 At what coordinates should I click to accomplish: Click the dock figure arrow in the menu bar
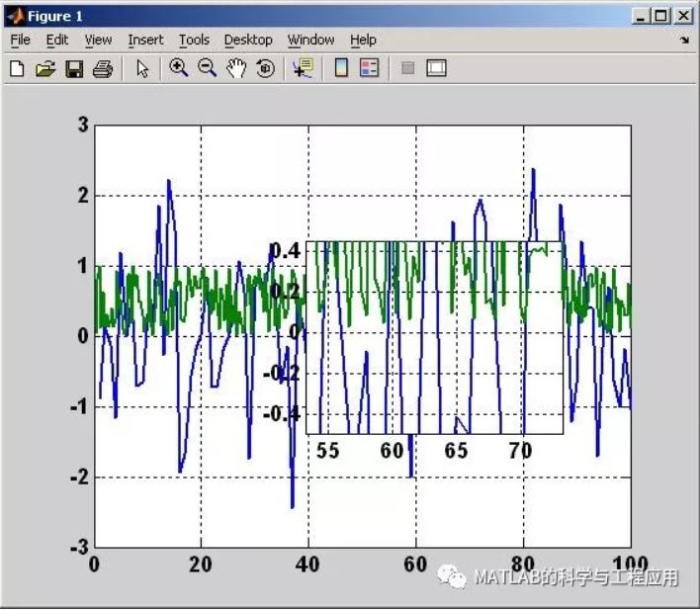[x=684, y=41]
